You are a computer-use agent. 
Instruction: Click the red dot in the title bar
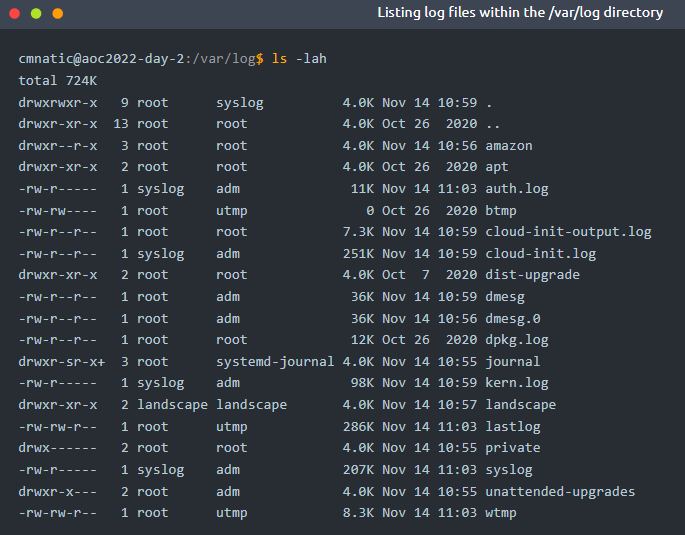click(x=15, y=14)
